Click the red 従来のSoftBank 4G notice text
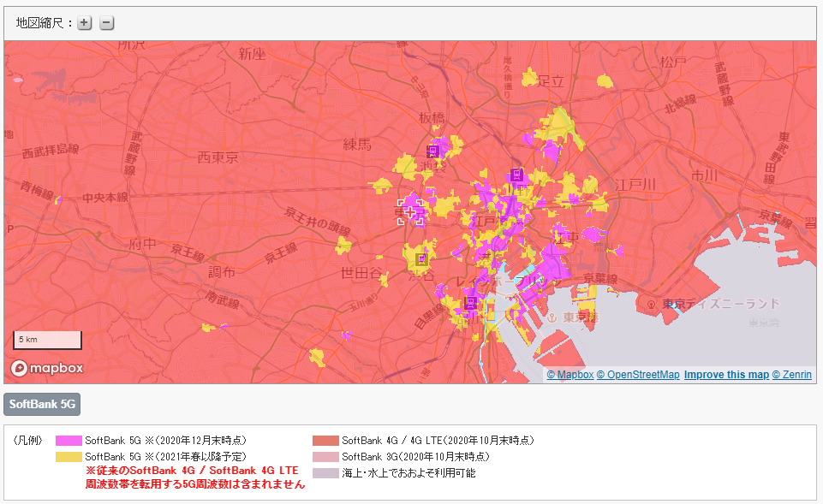The width and height of the screenshot is (823, 504). (195, 477)
